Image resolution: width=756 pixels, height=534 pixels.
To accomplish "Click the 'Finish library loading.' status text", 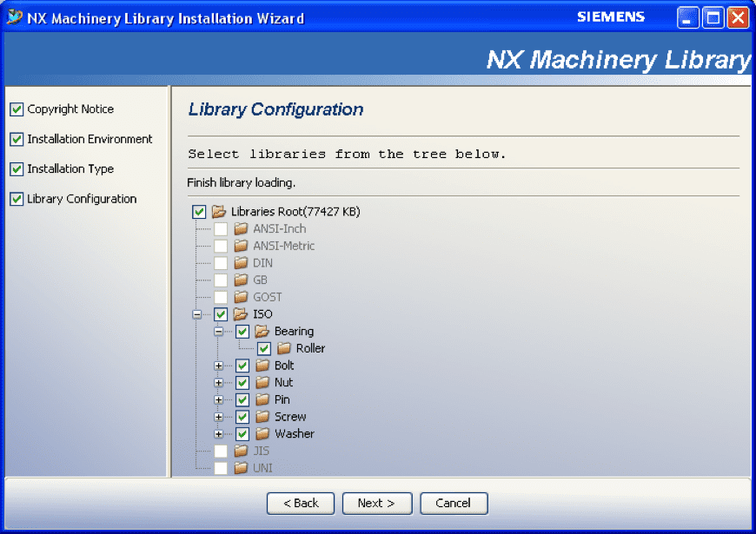I will click(241, 182).
